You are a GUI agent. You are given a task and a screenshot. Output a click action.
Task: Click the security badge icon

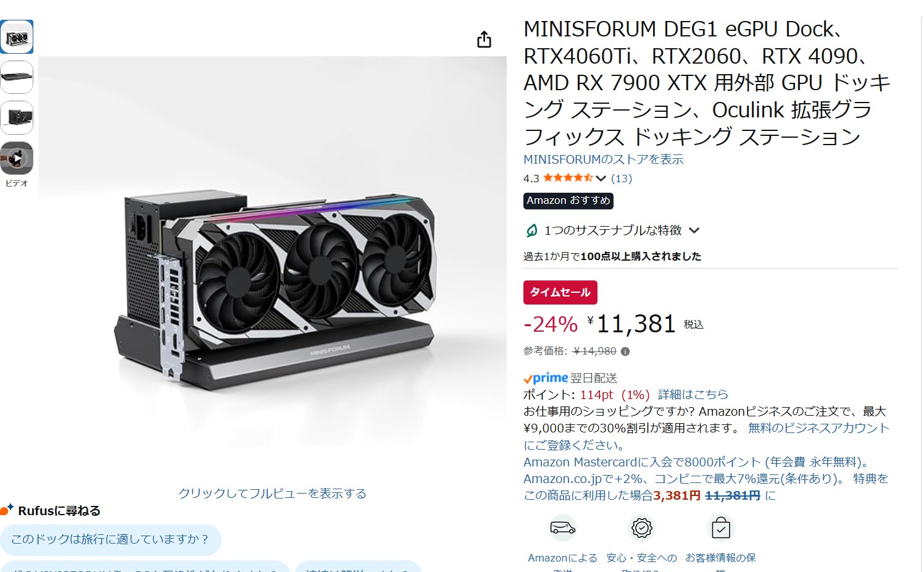[x=642, y=528]
